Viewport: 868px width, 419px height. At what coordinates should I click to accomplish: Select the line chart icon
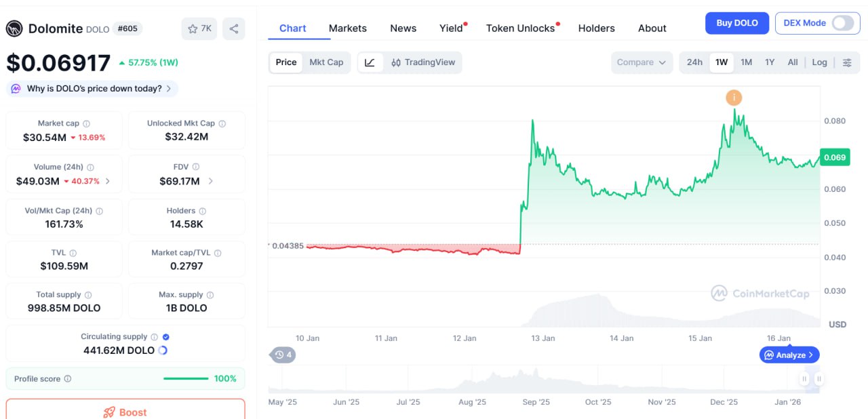pos(370,62)
